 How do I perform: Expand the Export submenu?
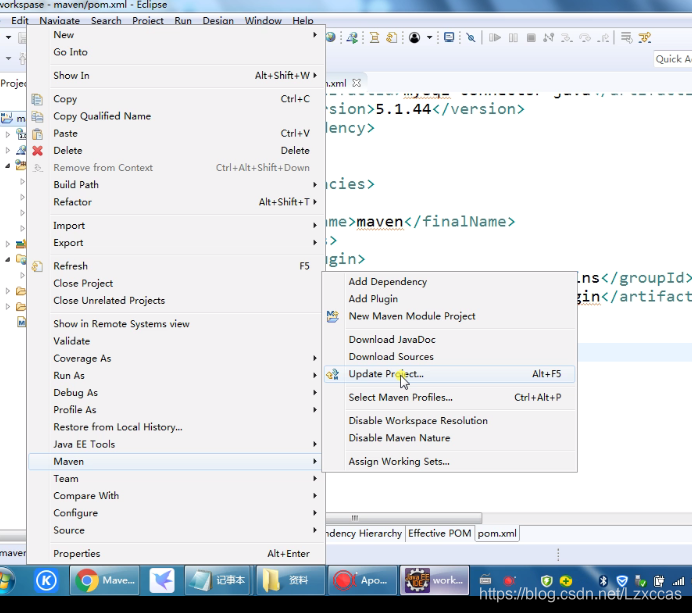click(x=315, y=243)
